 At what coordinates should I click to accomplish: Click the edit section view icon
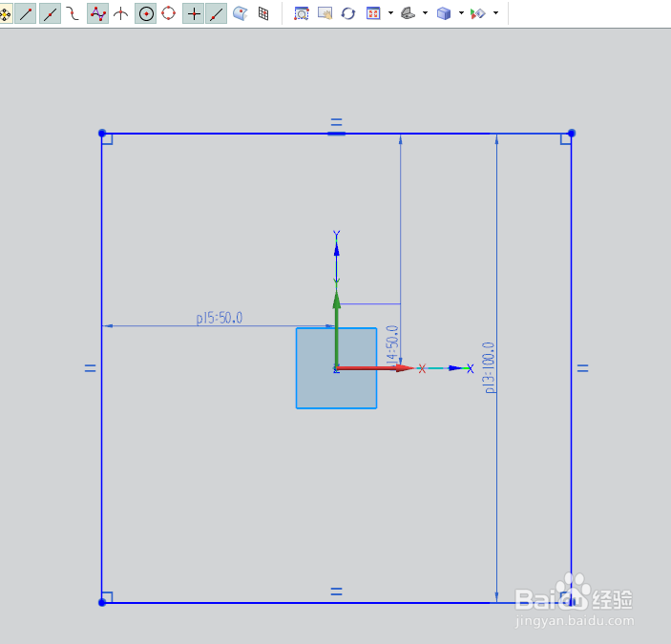coord(478,13)
